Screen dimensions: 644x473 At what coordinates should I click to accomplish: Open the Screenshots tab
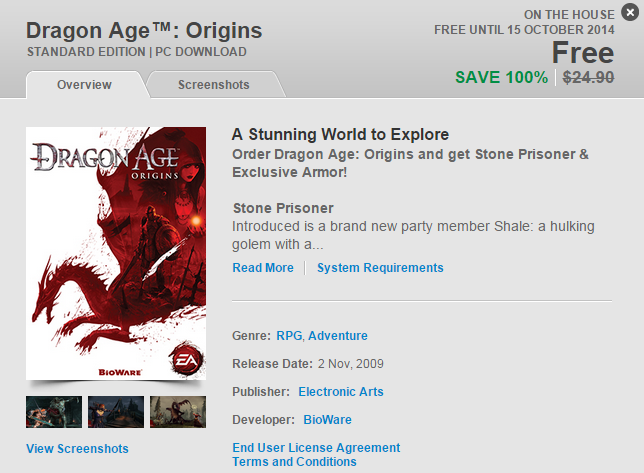click(x=214, y=85)
